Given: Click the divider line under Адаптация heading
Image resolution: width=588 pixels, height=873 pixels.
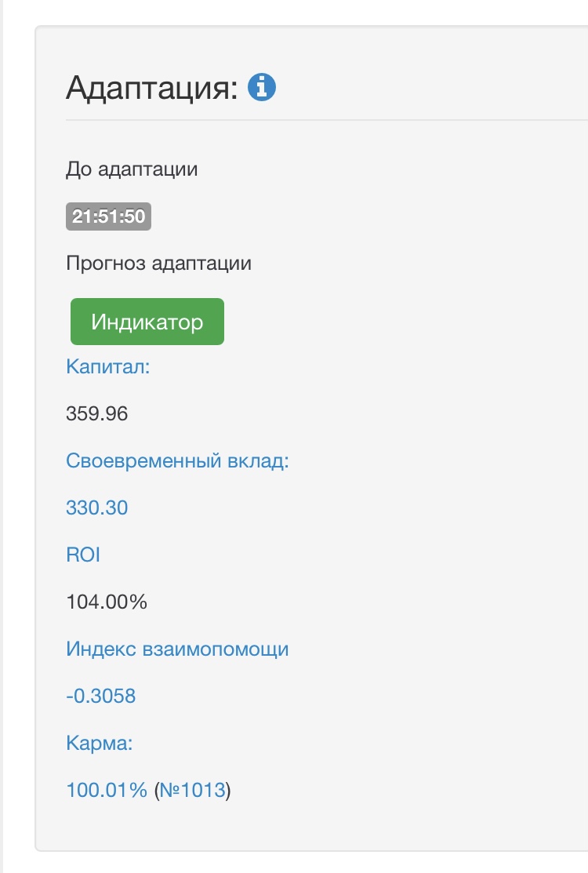Looking at the screenshot, I should click(x=314, y=120).
